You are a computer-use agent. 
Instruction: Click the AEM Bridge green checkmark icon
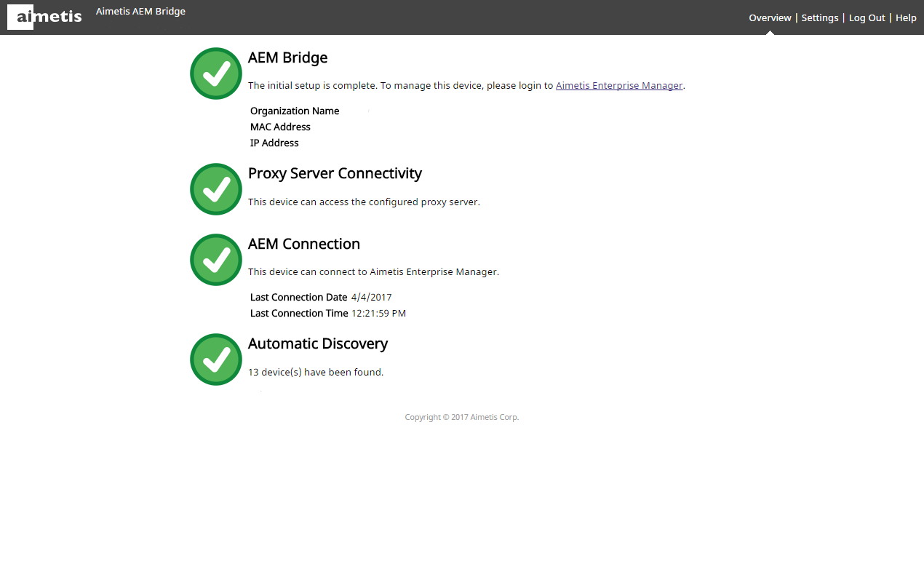pyautogui.click(x=216, y=74)
